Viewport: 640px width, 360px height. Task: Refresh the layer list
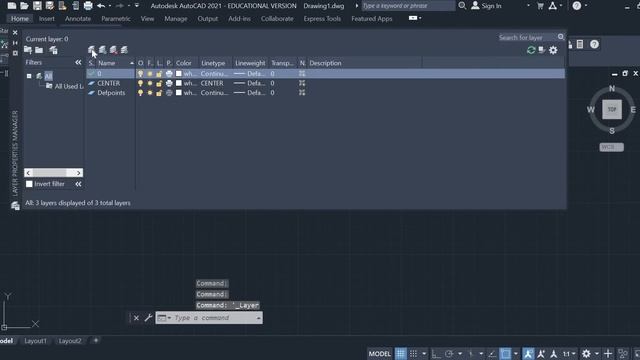point(531,50)
